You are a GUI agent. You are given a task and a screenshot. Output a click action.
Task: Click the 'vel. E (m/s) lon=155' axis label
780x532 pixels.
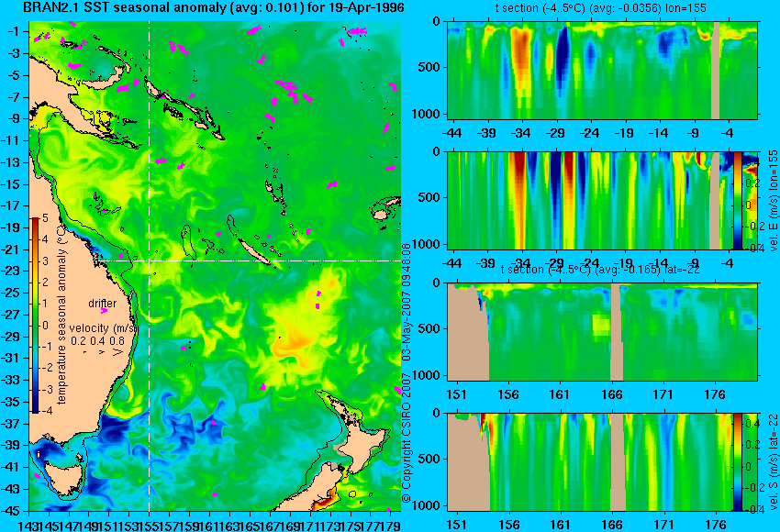coord(773,200)
